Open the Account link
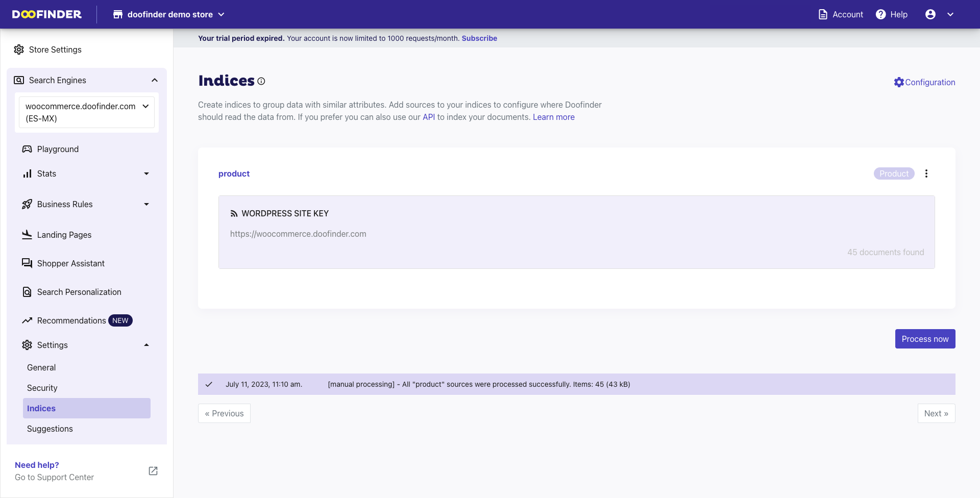The image size is (980, 498). (x=847, y=14)
